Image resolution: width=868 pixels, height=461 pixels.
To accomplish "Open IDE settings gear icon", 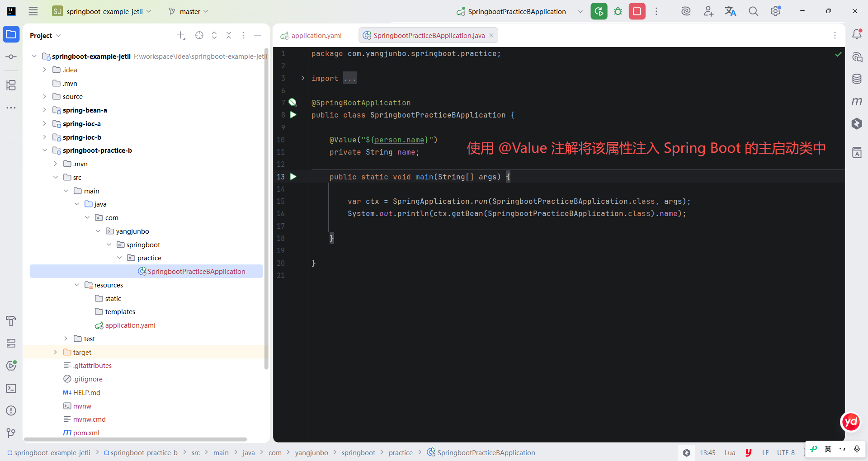I will pyautogui.click(x=776, y=11).
